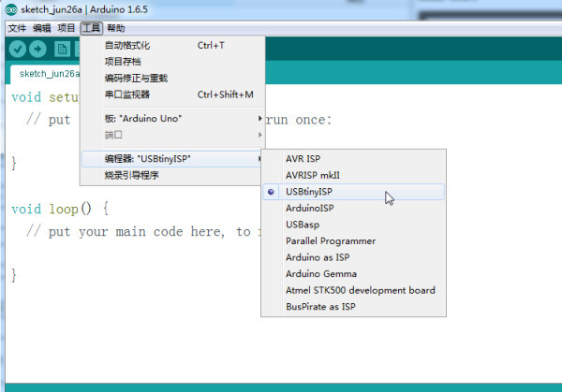This screenshot has height=392, width=562.
Task: Select the USBtinyISP radio option
Action: [353, 192]
